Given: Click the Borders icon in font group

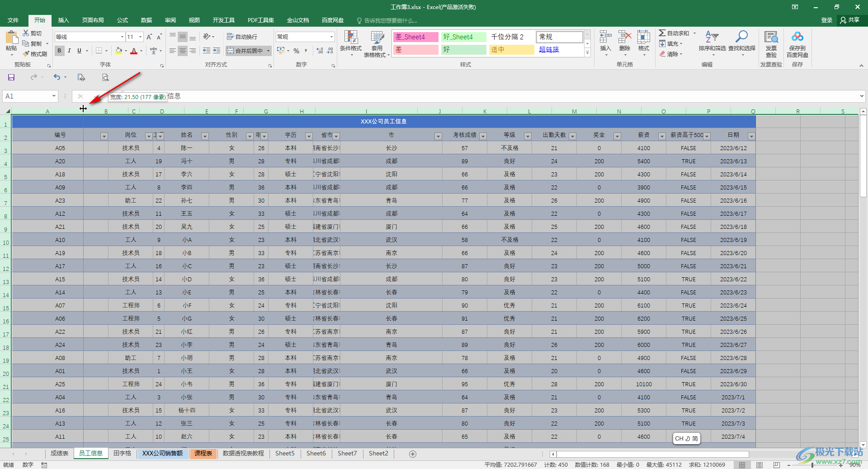Looking at the screenshot, I should tap(99, 51).
